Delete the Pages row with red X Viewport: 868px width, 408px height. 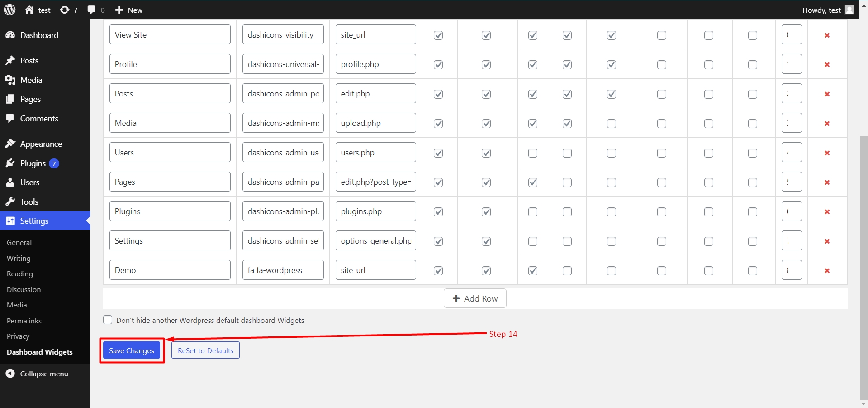tap(827, 182)
